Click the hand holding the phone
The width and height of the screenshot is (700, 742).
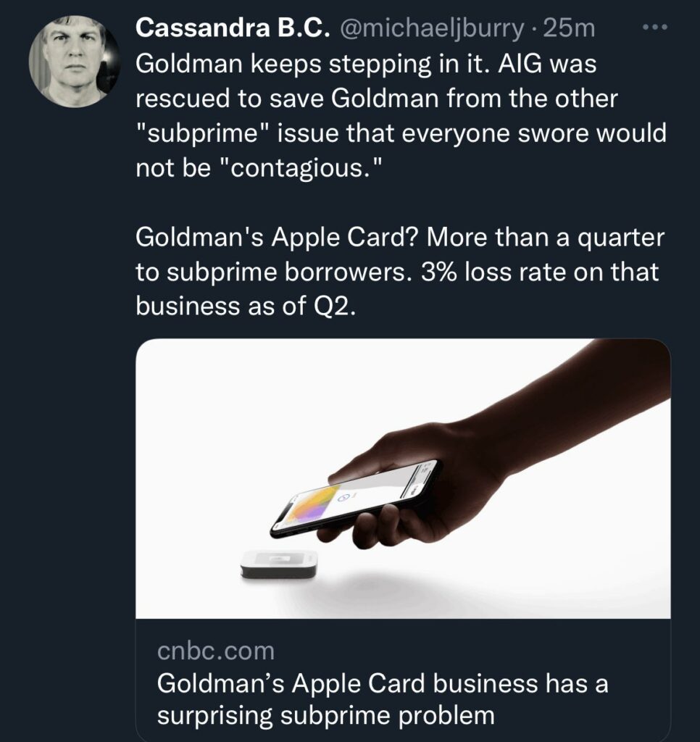pos(464,464)
